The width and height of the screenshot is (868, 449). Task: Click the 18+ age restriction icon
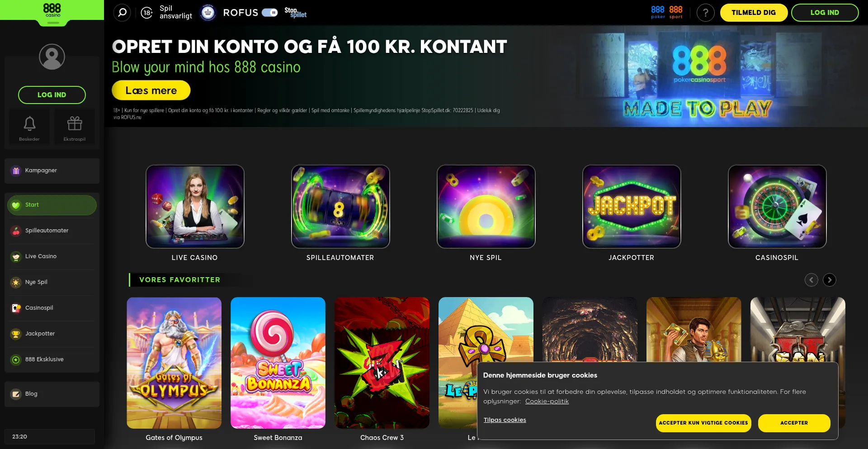point(146,13)
